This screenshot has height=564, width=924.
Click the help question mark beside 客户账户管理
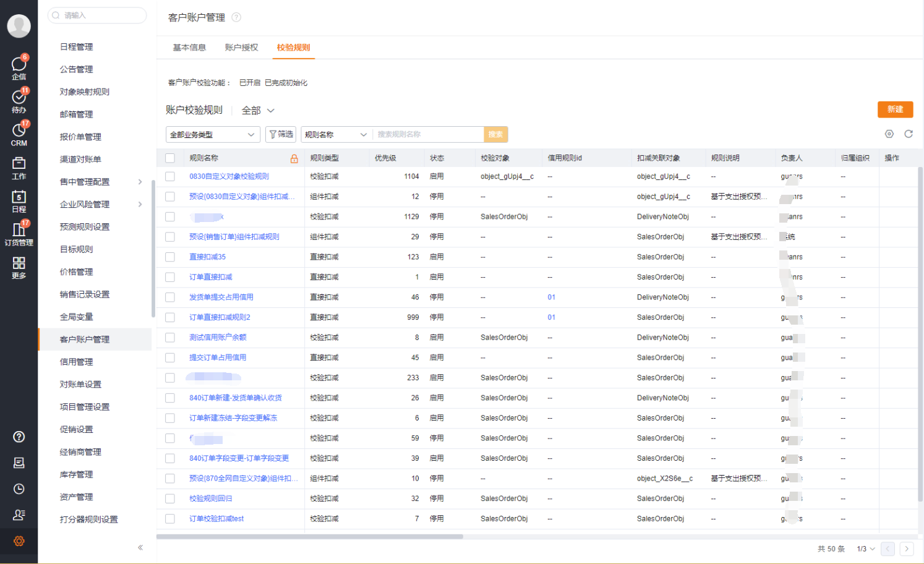[x=236, y=17]
